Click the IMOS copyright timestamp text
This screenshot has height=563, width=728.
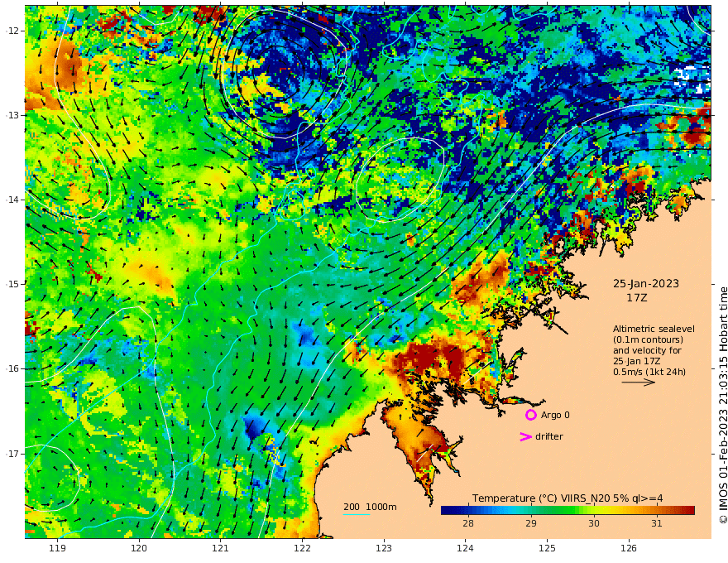click(723, 405)
